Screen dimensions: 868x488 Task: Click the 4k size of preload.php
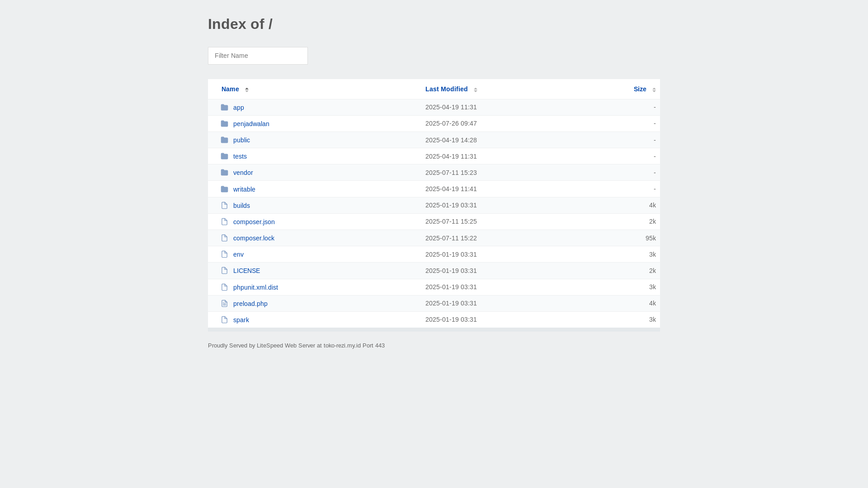click(652, 303)
